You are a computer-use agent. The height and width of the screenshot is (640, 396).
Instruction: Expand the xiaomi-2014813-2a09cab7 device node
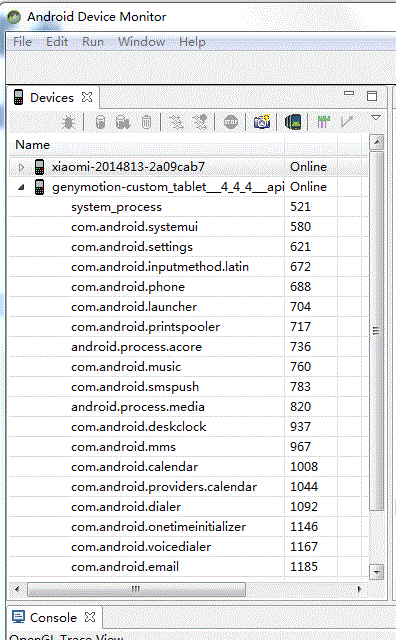pyautogui.click(x=22, y=167)
